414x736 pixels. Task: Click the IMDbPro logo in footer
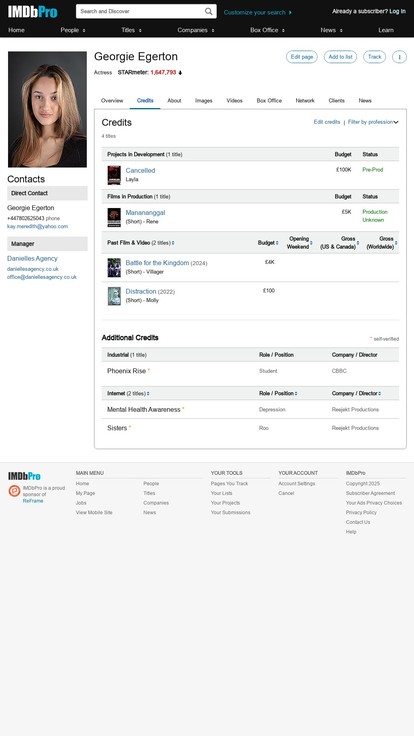24,476
